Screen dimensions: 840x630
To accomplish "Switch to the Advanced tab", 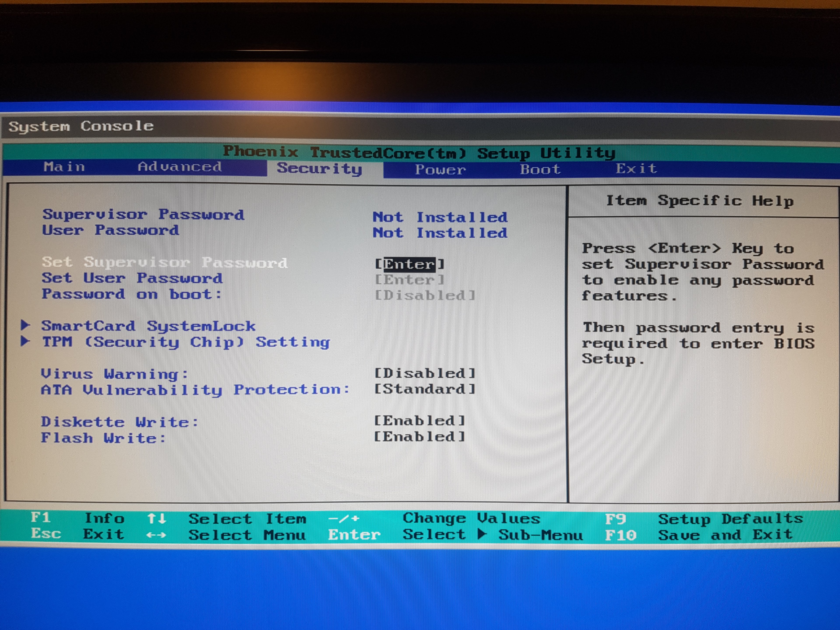I will click(180, 167).
